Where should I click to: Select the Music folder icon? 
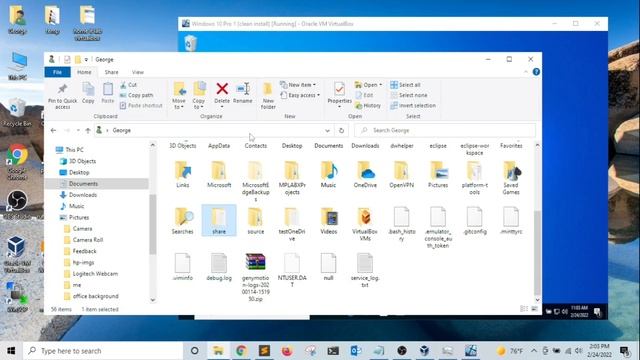click(329, 171)
